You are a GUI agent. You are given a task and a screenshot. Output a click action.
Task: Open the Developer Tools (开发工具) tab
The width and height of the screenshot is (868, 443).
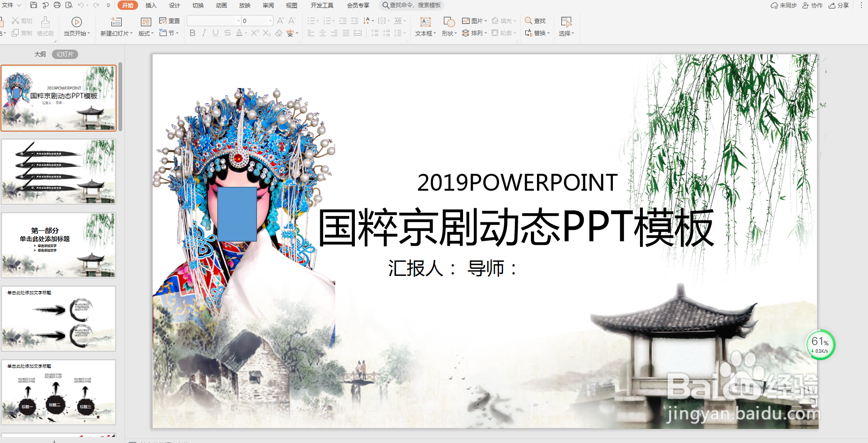[x=322, y=5]
